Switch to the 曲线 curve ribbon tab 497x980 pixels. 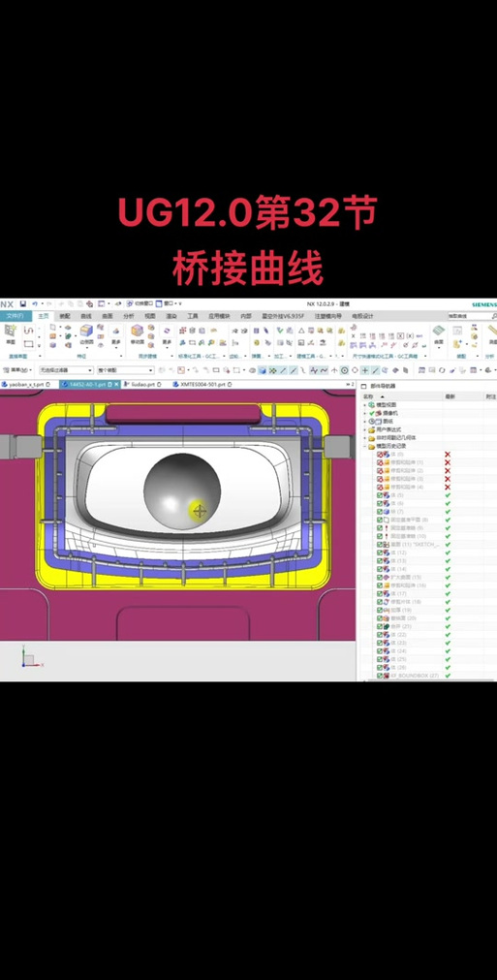point(85,316)
